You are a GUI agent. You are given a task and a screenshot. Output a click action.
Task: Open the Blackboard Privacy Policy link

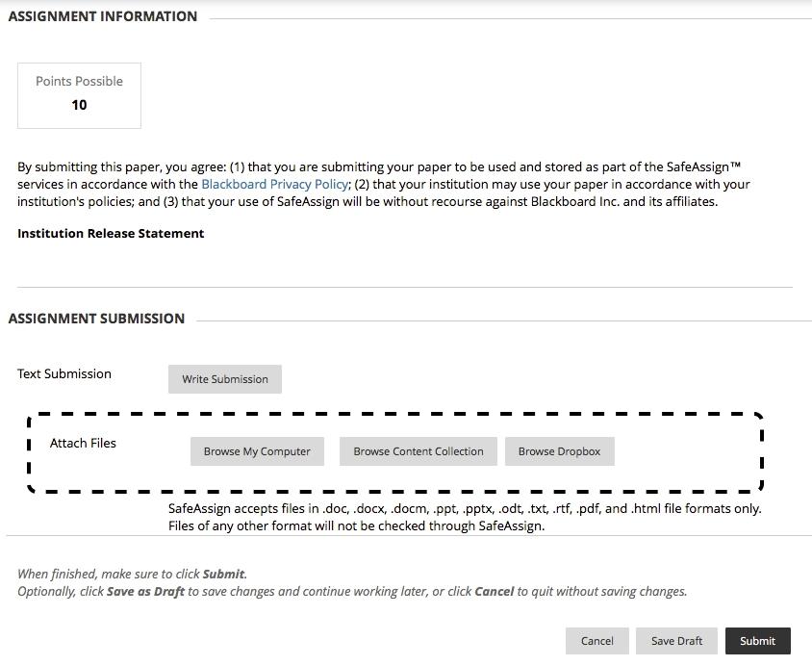pos(274,184)
